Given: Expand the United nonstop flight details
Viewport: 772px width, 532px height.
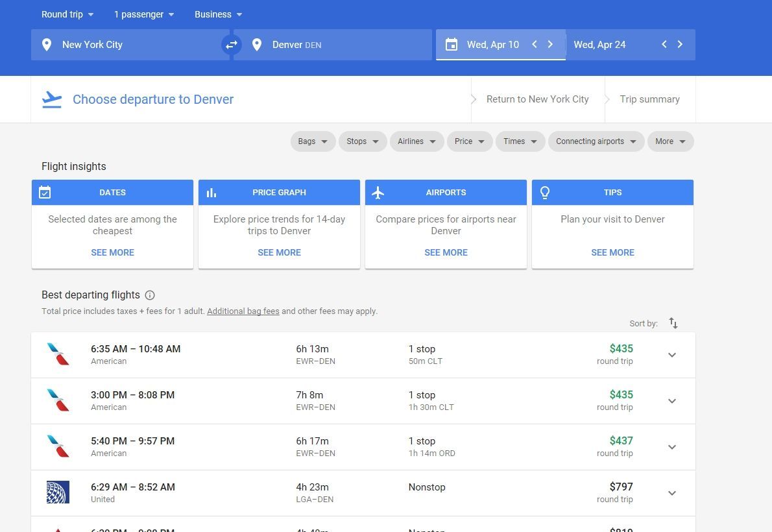Looking at the screenshot, I should pos(671,493).
